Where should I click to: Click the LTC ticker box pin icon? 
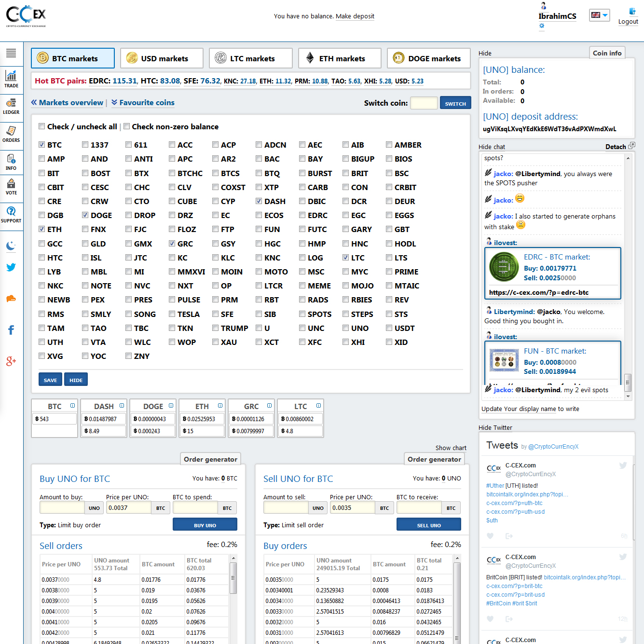click(x=319, y=406)
